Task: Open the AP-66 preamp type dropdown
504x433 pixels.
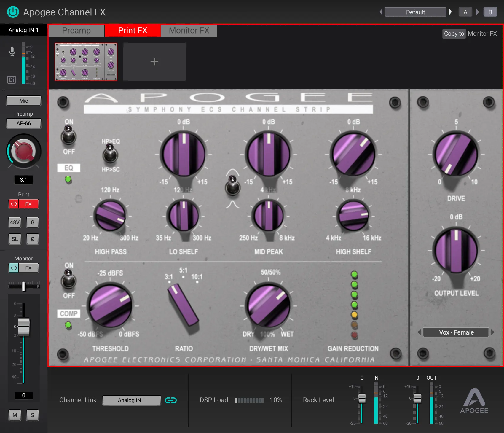Action: (x=24, y=123)
